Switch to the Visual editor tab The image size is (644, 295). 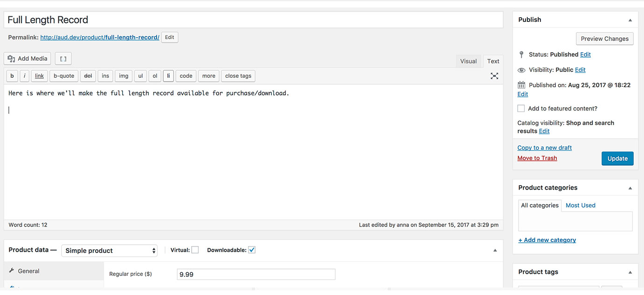click(x=468, y=61)
